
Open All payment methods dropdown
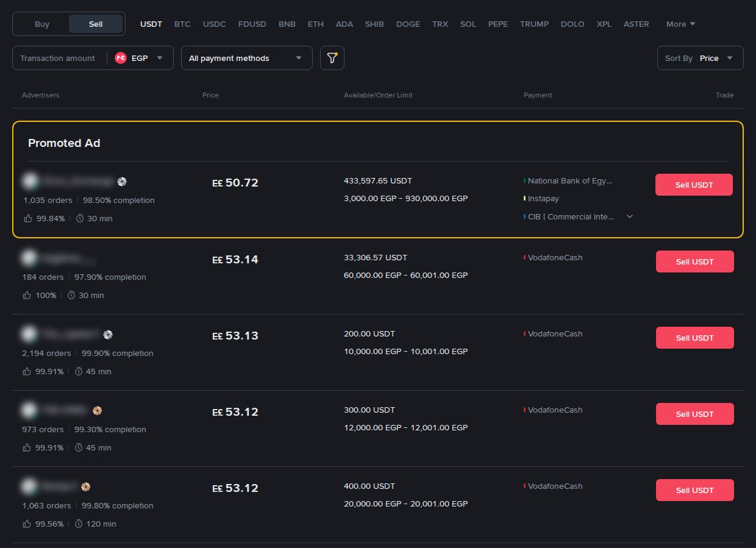[x=247, y=58]
